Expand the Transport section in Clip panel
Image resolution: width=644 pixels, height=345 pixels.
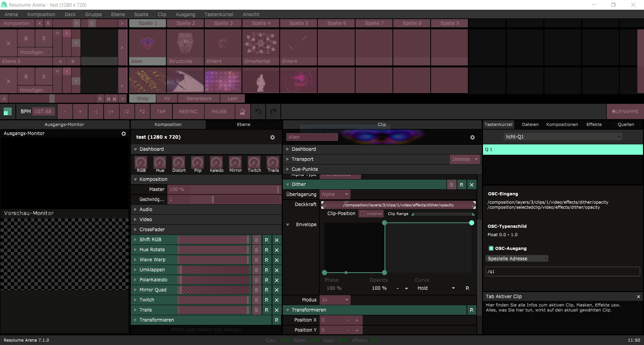tap(302, 159)
